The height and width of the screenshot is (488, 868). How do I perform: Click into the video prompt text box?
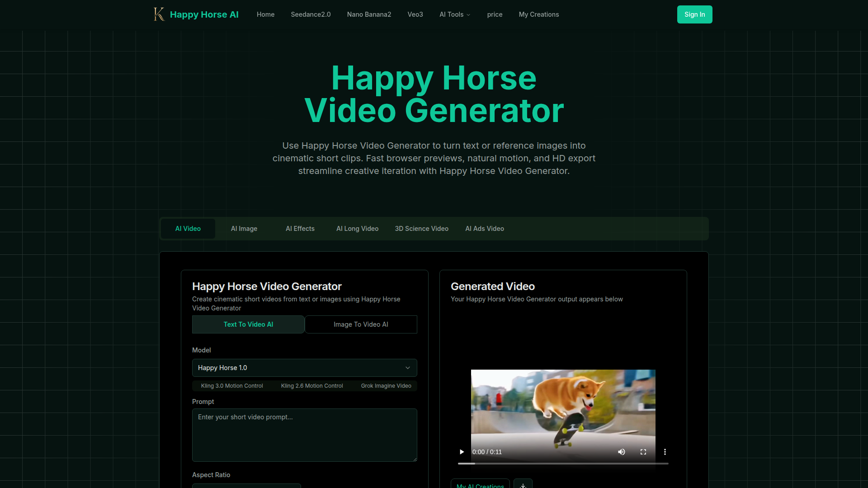304,435
